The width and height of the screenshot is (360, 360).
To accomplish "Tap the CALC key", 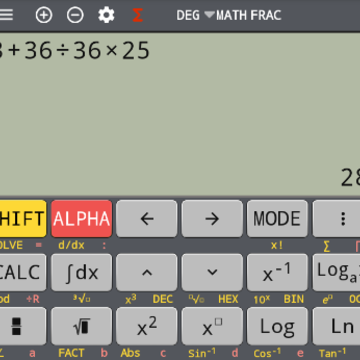I will [23, 272].
